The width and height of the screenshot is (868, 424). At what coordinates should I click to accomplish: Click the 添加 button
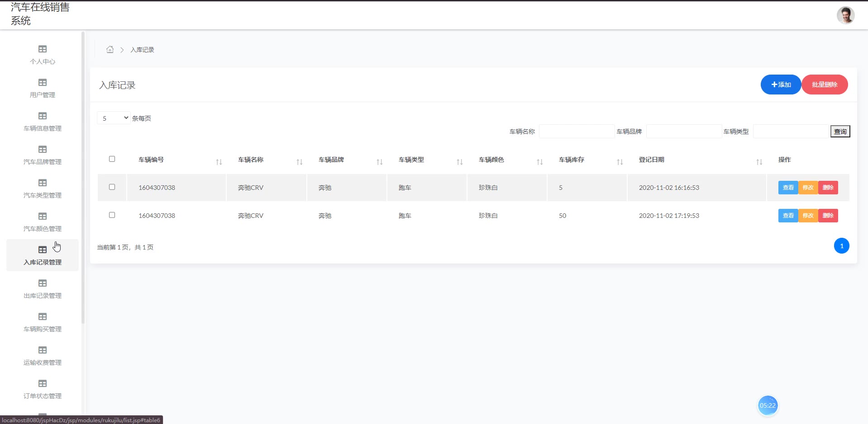[x=781, y=85]
